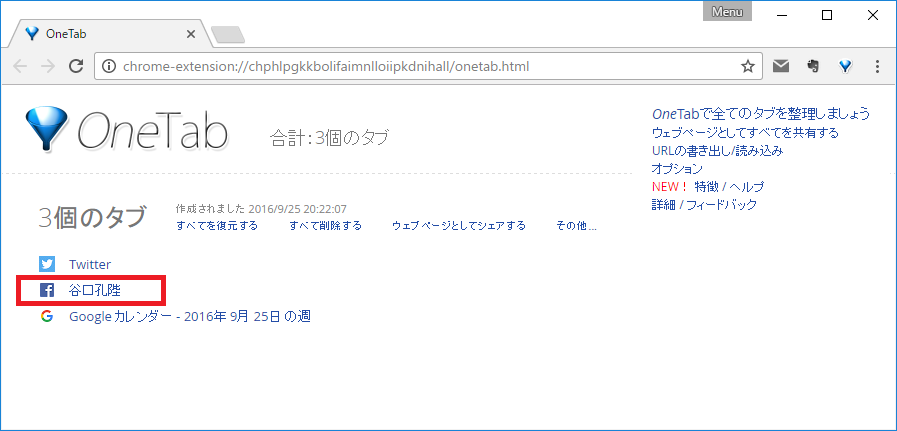Click the Facebook favicon in the list
897x431 pixels.
pos(47,290)
